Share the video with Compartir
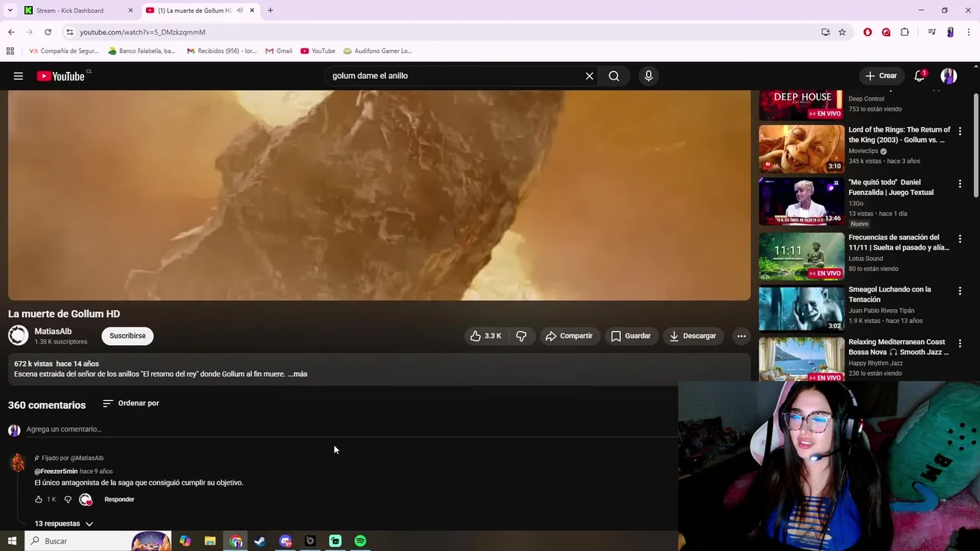Screen dimensions: 980x551 click(x=569, y=336)
